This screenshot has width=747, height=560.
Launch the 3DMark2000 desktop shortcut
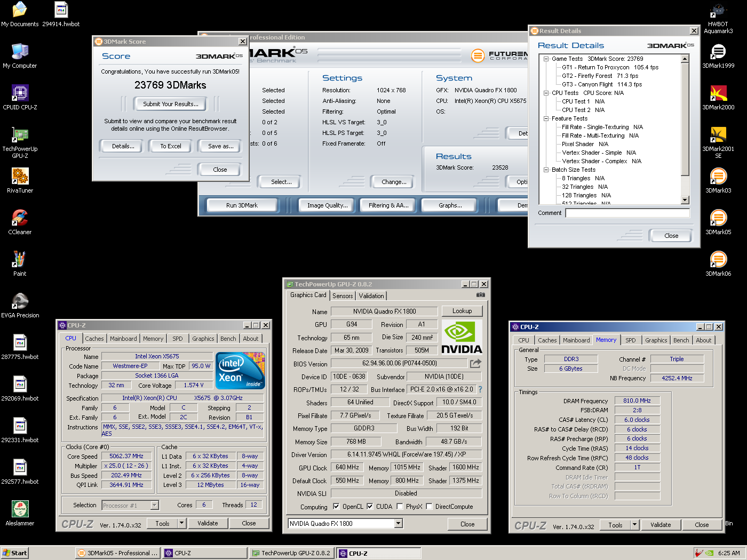click(718, 98)
